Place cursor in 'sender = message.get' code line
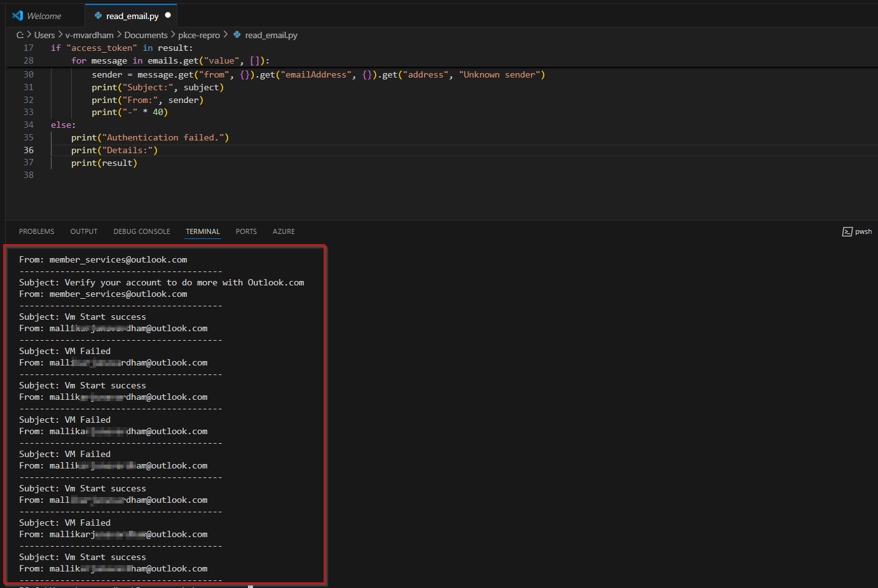The image size is (878, 588). [318, 74]
